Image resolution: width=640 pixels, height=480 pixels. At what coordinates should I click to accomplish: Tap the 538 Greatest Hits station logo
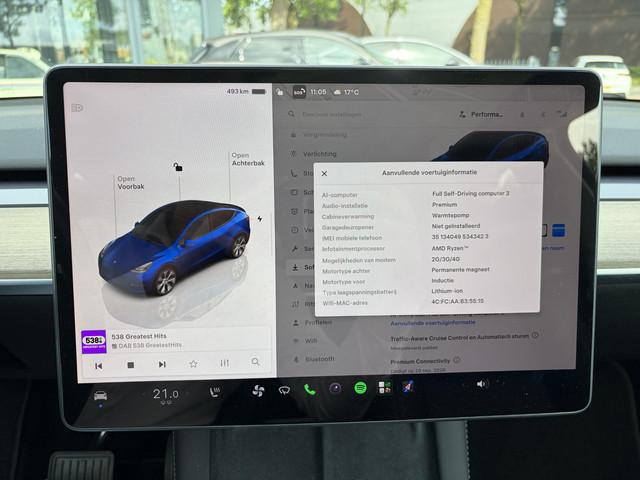pyautogui.click(x=94, y=342)
